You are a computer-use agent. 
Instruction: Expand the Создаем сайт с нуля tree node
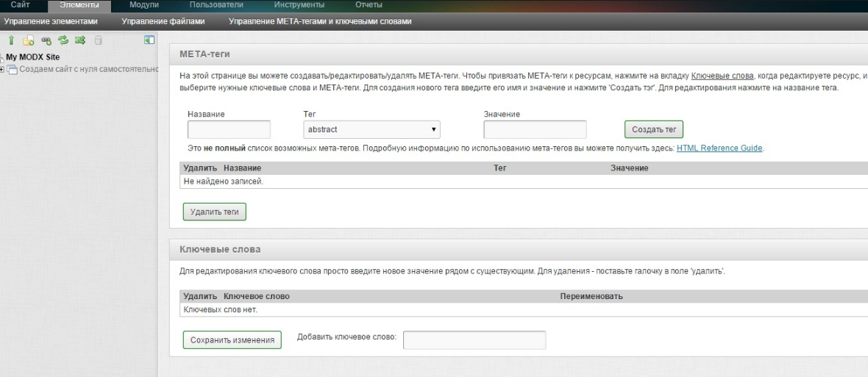(3, 69)
